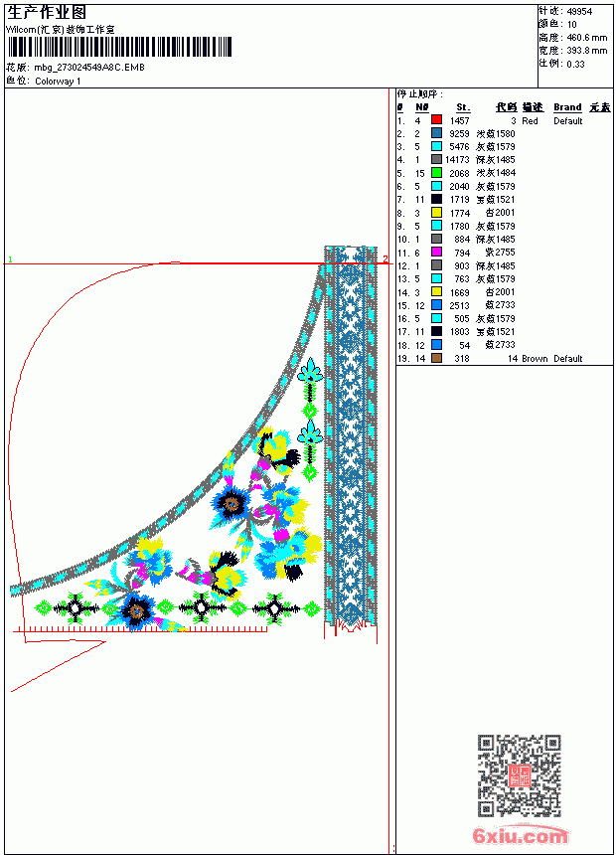Select the yellow swatch in stop row 8
616x855 pixels.
[436, 212]
